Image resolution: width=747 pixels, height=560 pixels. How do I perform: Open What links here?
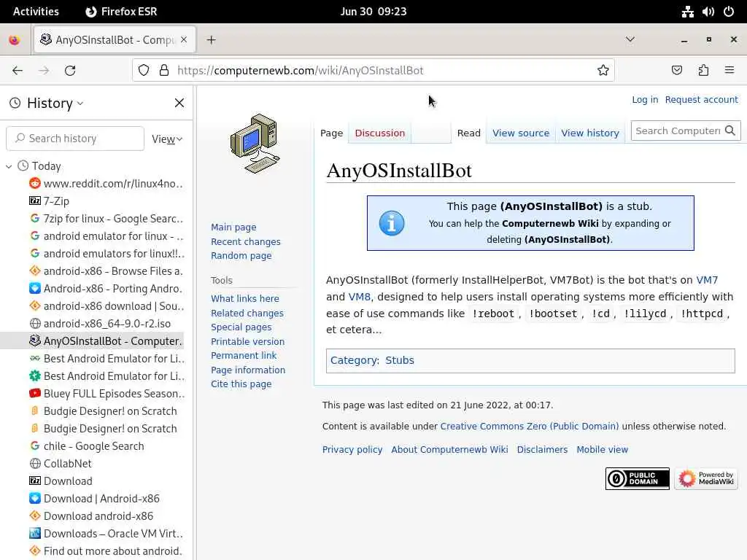(245, 298)
